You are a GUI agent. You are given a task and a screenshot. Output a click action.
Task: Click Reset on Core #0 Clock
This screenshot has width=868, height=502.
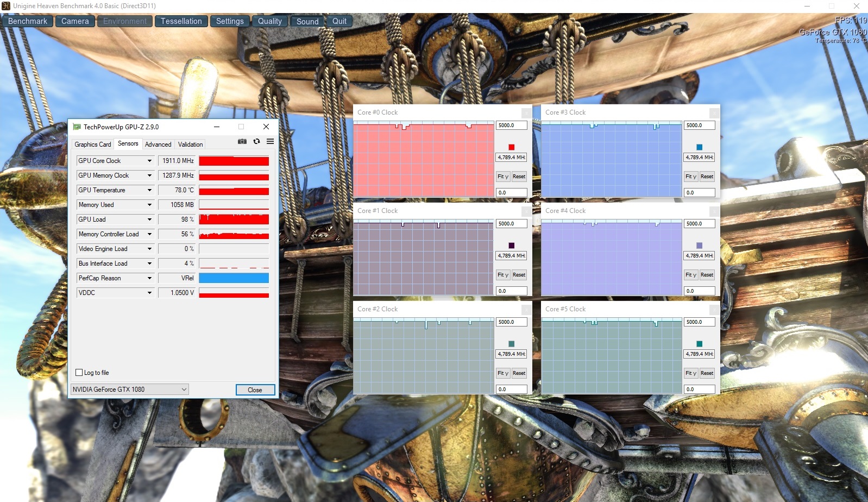pyautogui.click(x=519, y=177)
